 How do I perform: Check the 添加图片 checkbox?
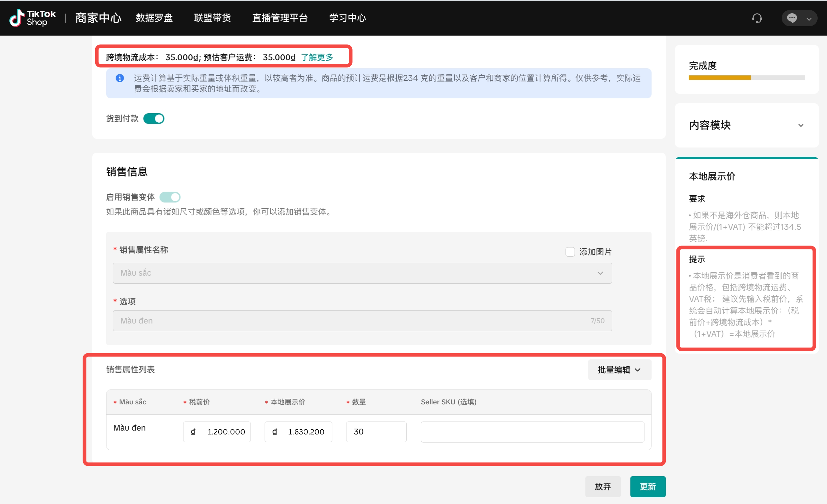coord(570,252)
